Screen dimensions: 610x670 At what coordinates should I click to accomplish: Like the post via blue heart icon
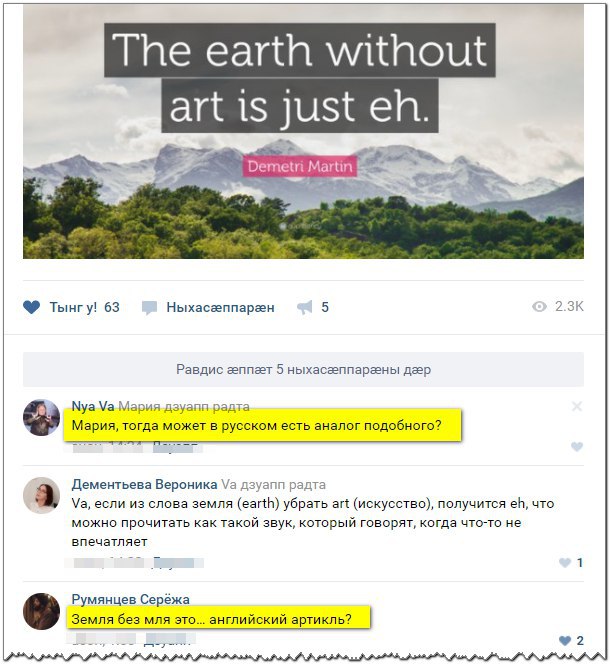tap(31, 307)
